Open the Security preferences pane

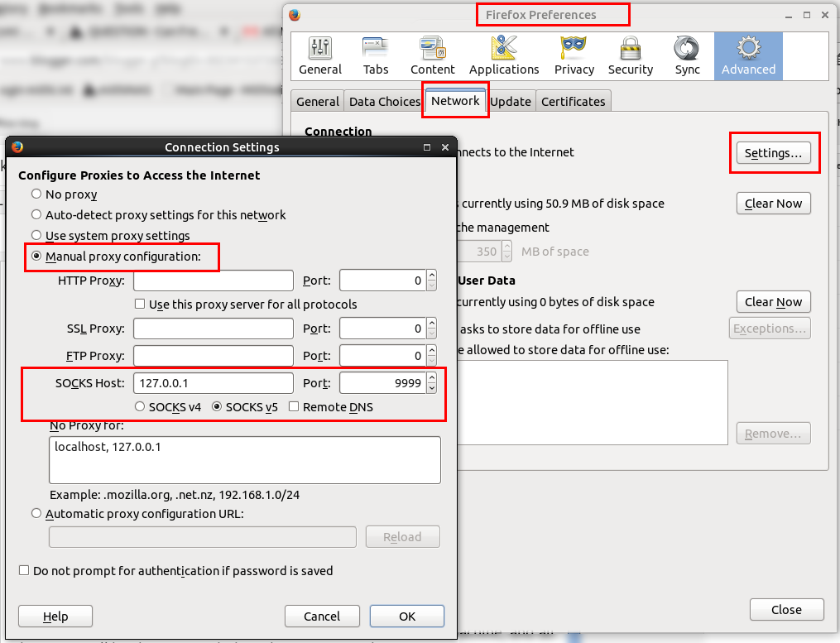pos(631,55)
